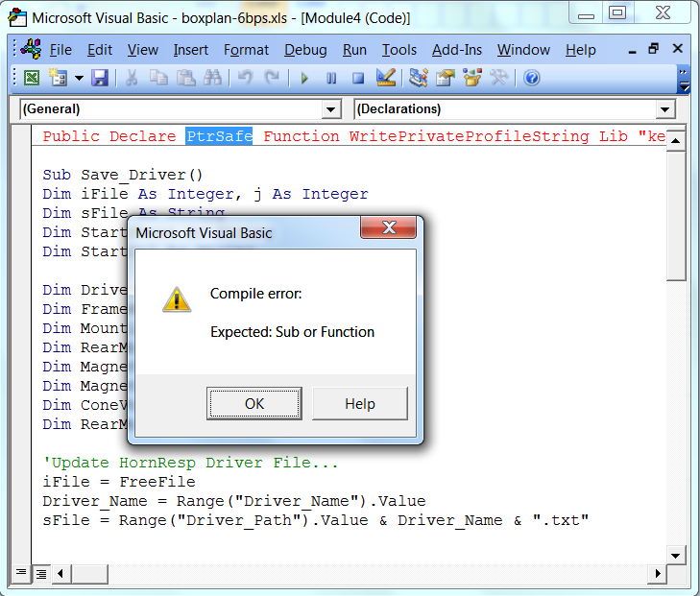Image resolution: width=700 pixels, height=596 pixels.
Task: Click OK in compile error dialog
Action: tap(254, 404)
